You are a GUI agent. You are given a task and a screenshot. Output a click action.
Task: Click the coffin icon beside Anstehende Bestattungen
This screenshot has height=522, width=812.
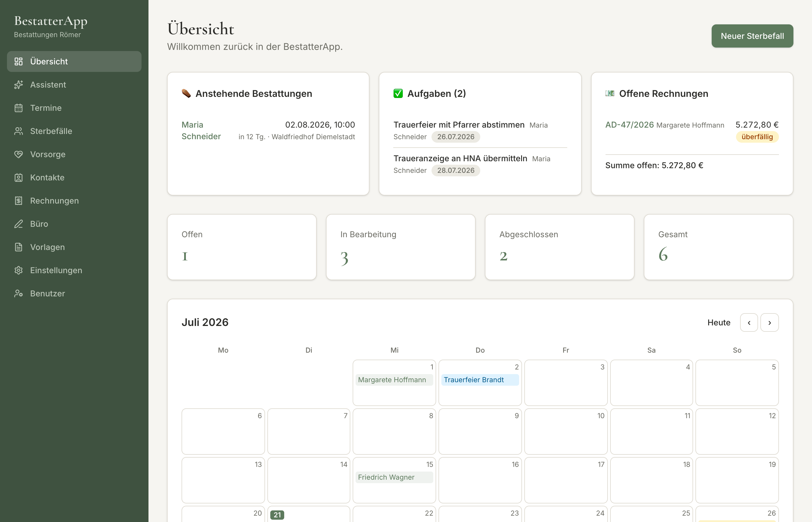pos(186,94)
